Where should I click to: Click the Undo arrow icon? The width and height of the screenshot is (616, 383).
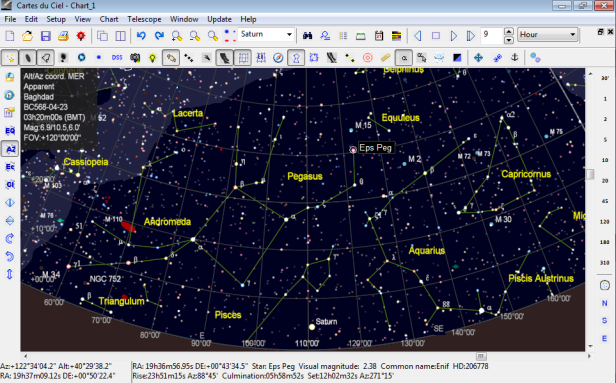[x=141, y=36]
